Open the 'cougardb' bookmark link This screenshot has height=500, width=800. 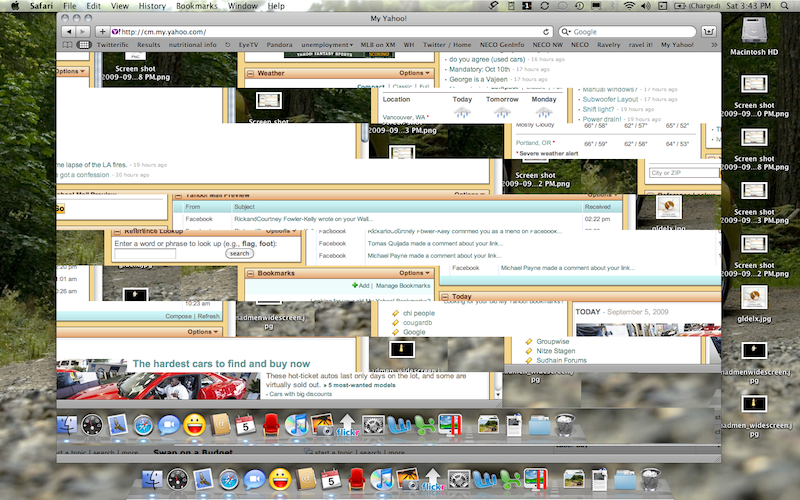(x=417, y=322)
